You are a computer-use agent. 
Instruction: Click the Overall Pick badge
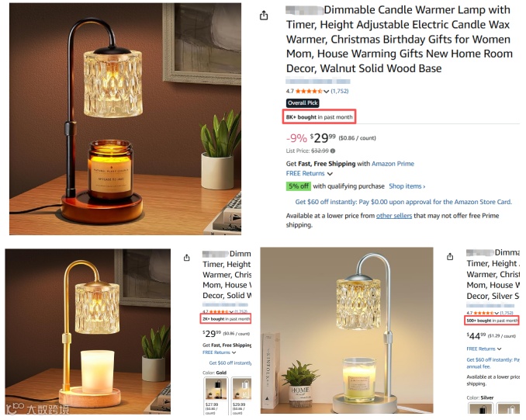tap(303, 103)
